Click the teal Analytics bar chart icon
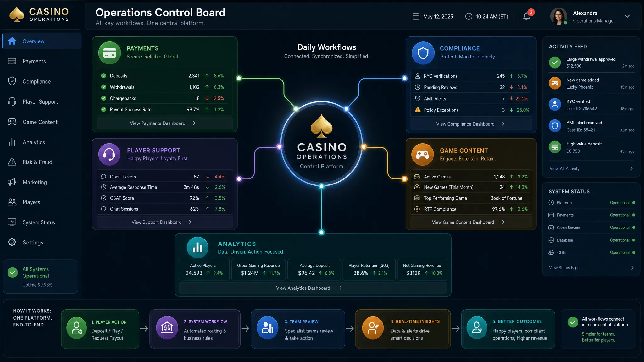Viewport: 644px width, 362px height. 197,248
